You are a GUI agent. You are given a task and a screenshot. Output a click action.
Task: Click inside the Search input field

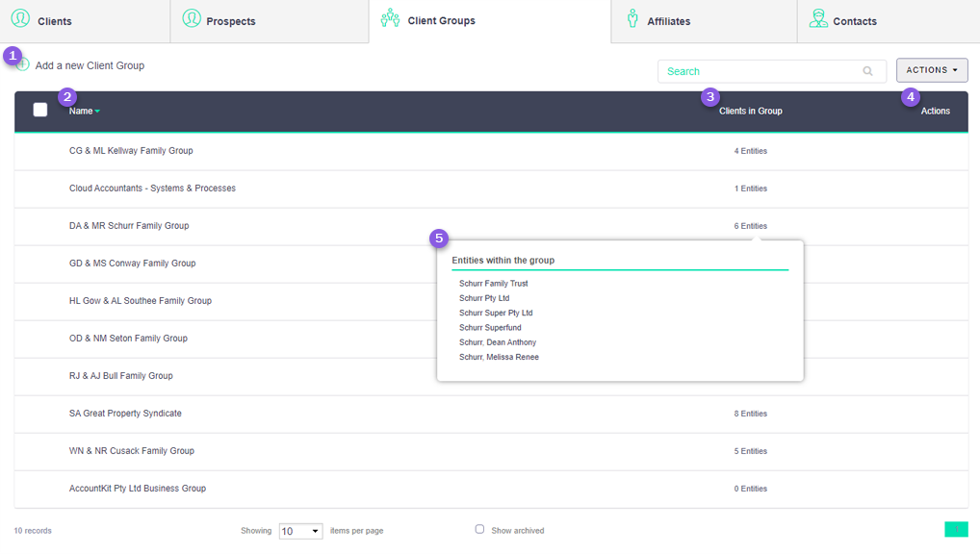(x=761, y=71)
